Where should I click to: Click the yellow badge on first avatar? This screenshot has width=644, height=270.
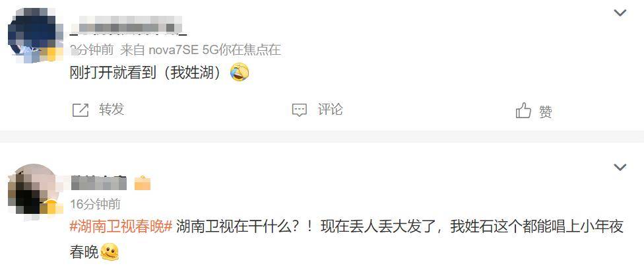[51, 54]
